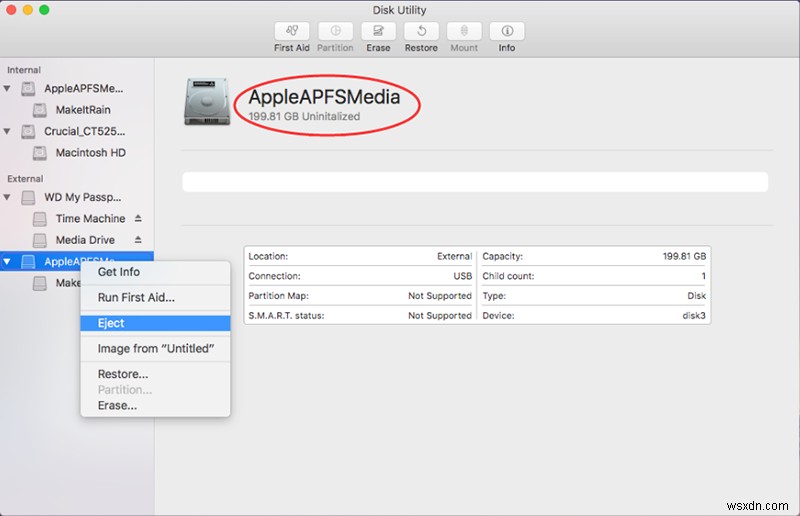This screenshot has width=800, height=516.
Task: Click the Info toolbar icon
Action: [x=507, y=31]
